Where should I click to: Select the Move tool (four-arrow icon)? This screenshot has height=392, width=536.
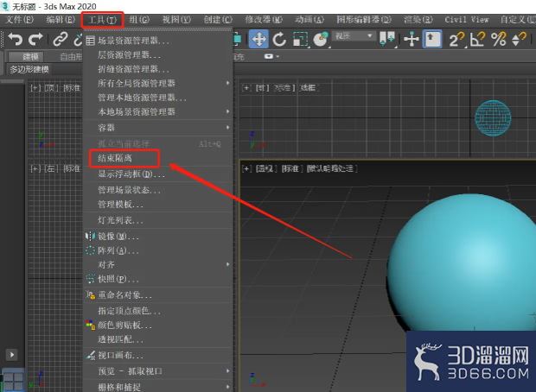258,39
